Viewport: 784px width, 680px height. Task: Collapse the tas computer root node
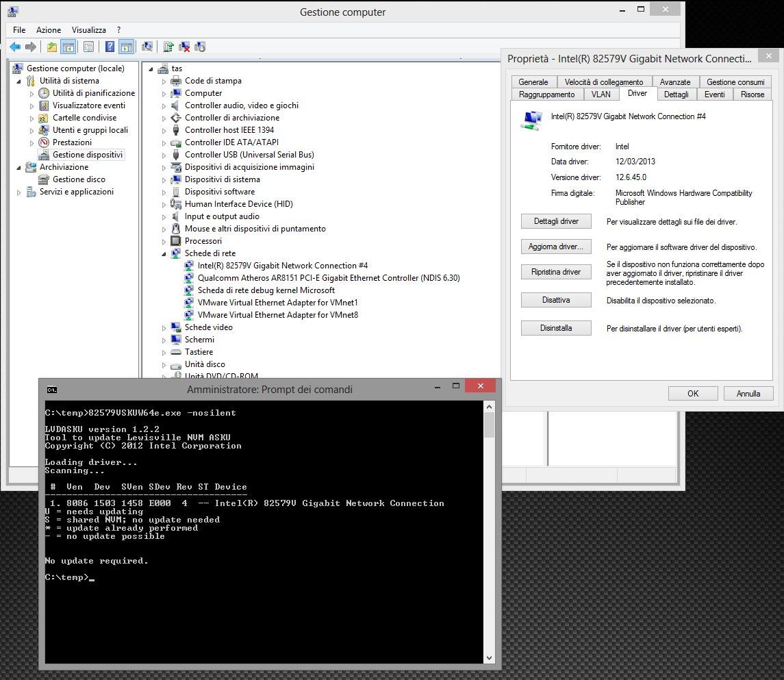(x=151, y=69)
